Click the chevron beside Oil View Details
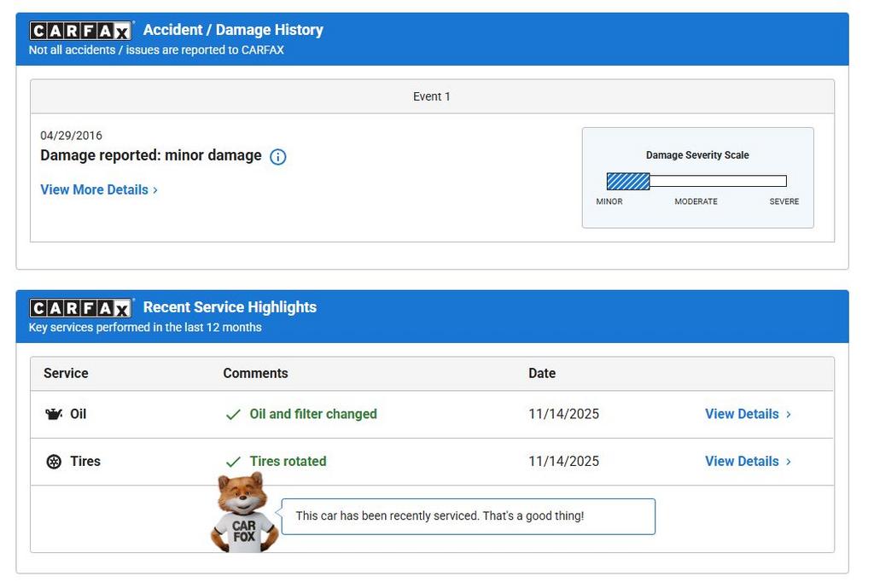874x588 pixels. coord(789,415)
